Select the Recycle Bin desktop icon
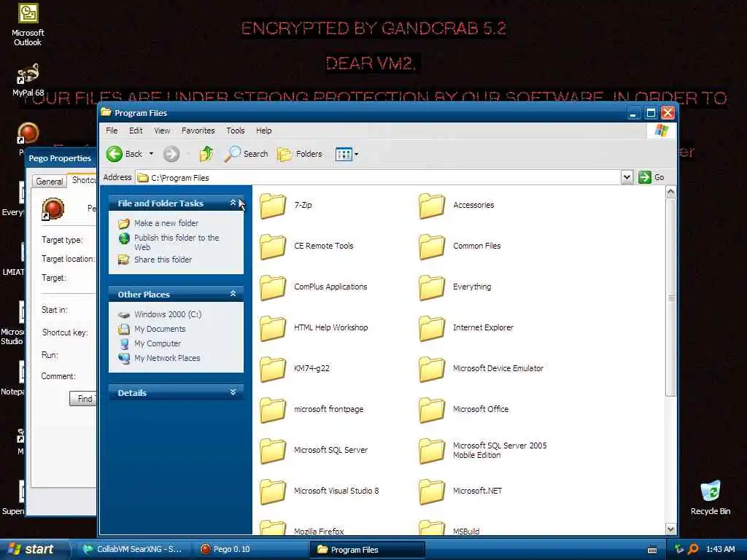747x560 pixels. 711,497
